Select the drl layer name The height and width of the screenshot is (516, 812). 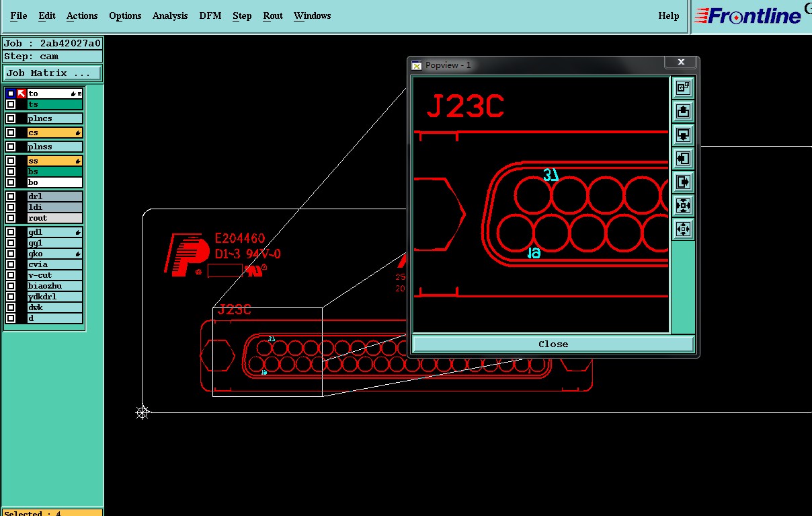point(55,196)
